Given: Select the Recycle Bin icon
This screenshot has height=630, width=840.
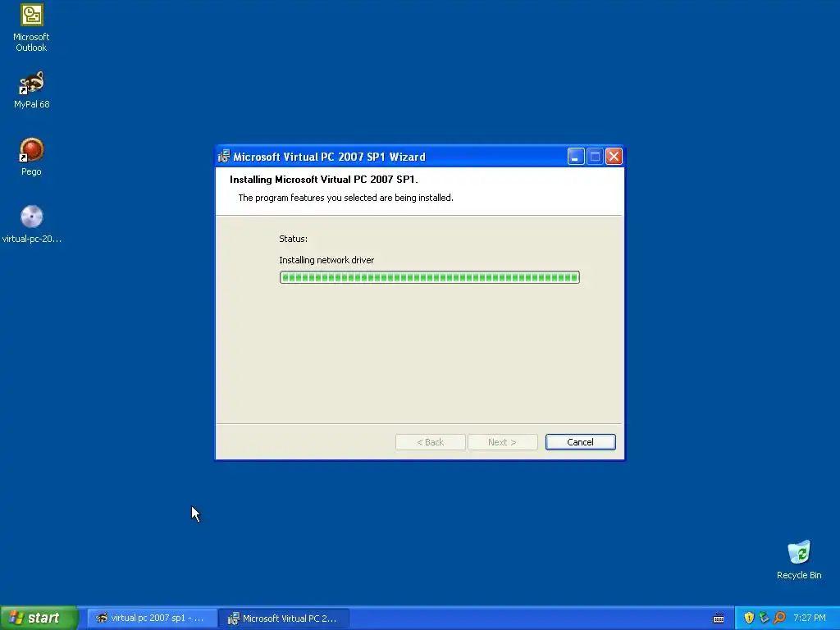Looking at the screenshot, I should tap(799, 560).
